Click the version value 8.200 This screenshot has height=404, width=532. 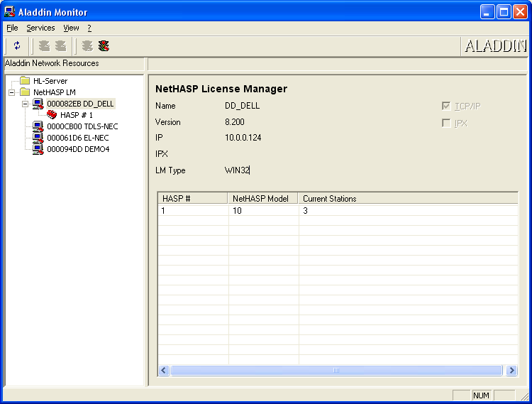(x=235, y=122)
